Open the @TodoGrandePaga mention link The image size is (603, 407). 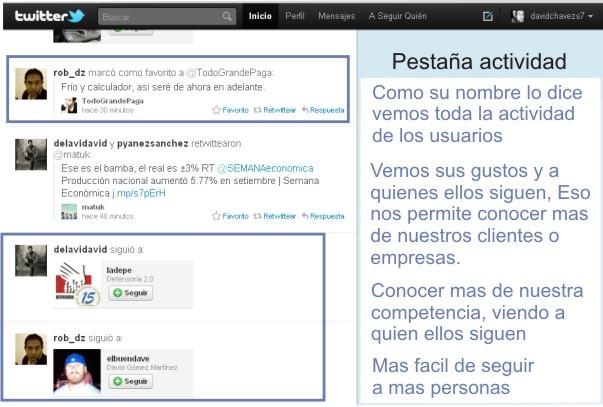coord(229,73)
